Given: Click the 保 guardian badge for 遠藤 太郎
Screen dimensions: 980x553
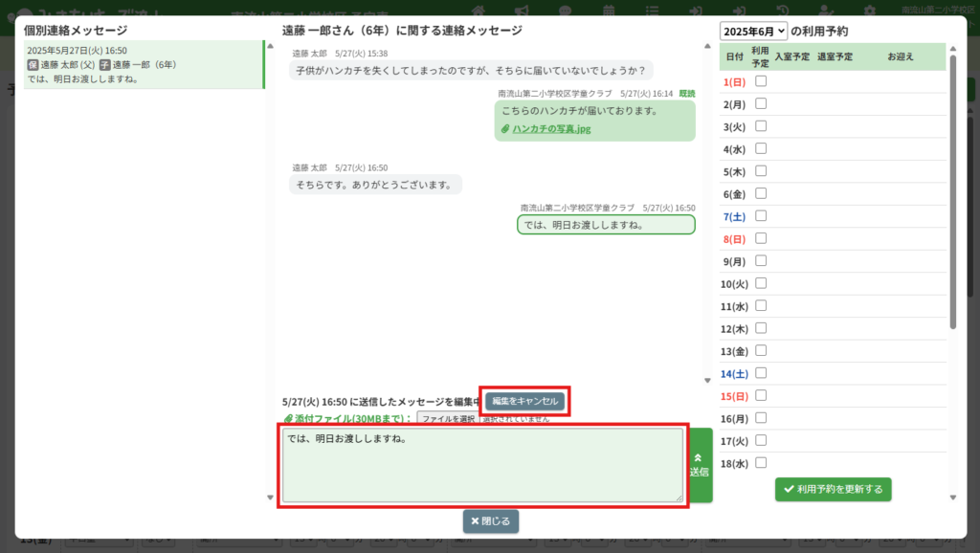Looking at the screenshot, I should [x=33, y=65].
